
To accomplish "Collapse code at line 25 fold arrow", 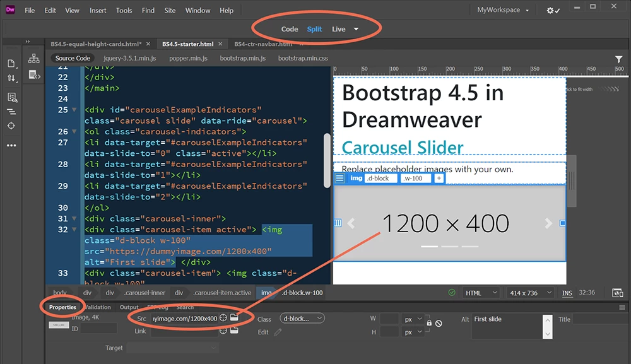I will point(74,110).
